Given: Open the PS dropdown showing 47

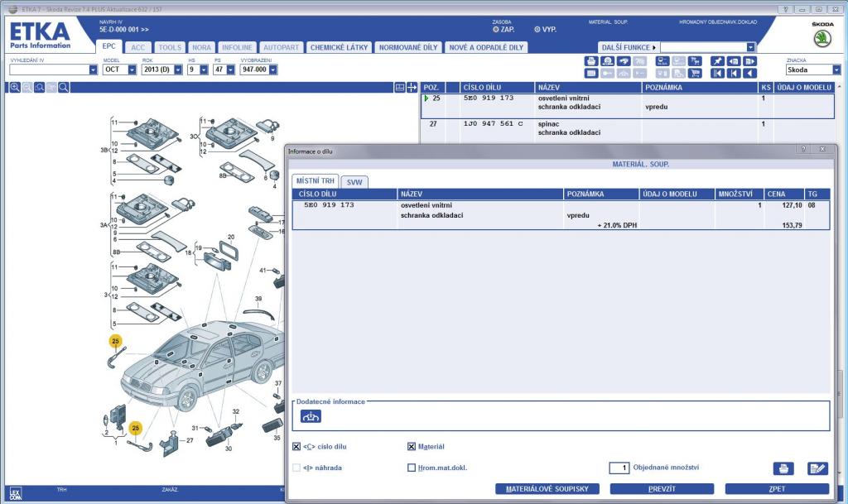Looking at the screenshot, I should [x=231, y=70].
